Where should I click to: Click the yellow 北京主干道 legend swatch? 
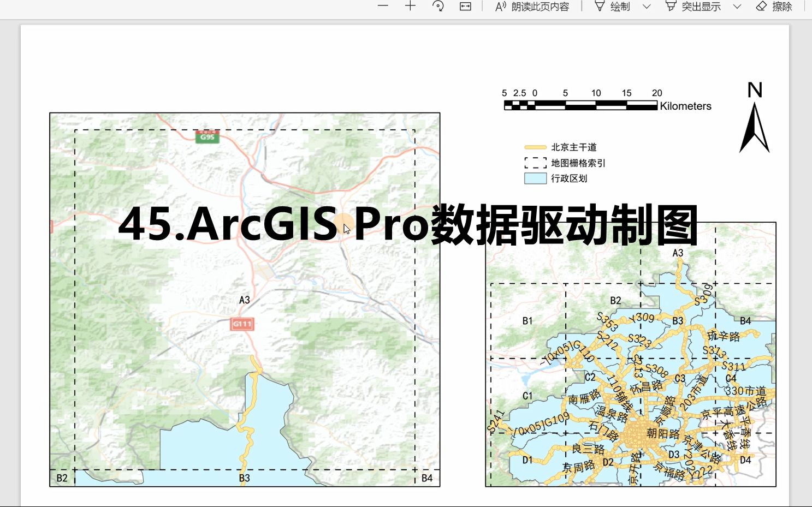[535, 147]
